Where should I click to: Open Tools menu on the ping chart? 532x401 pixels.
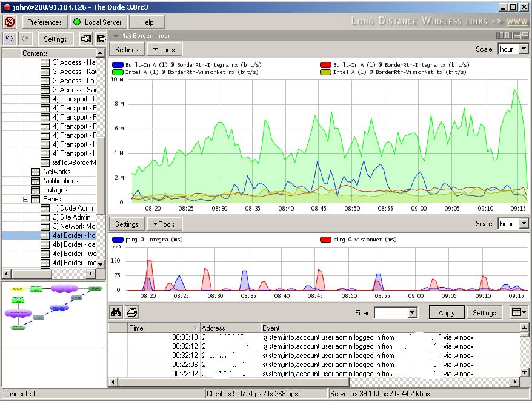[164, 224]
